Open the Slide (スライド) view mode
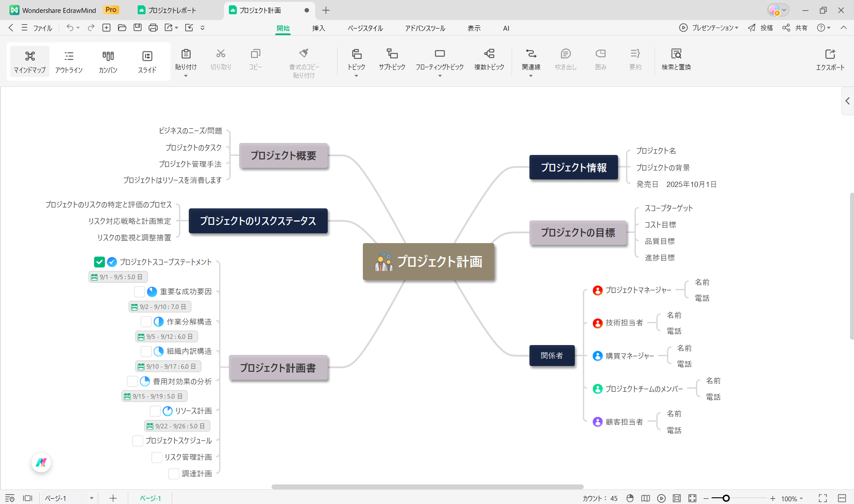 coord(147,61)
